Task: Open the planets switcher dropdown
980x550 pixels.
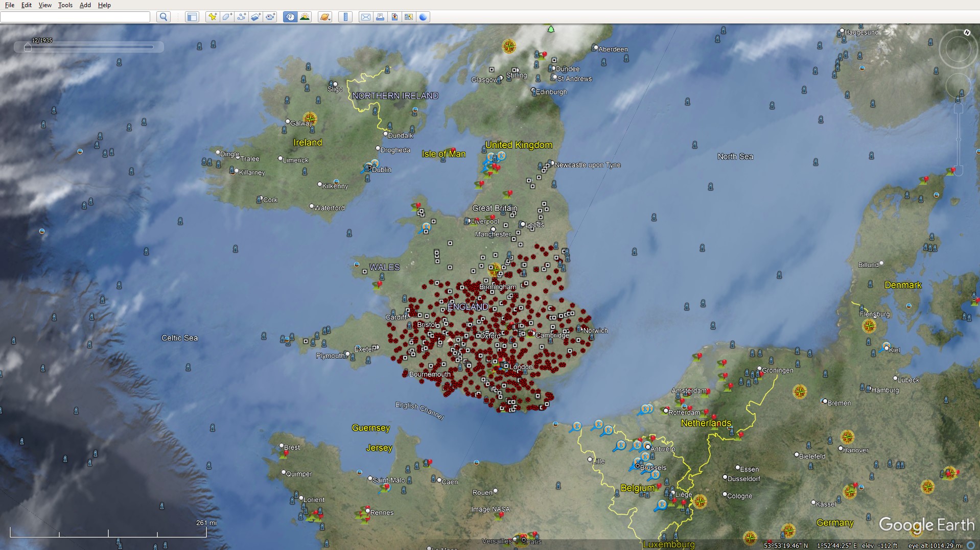Action: tap(325, 17)
